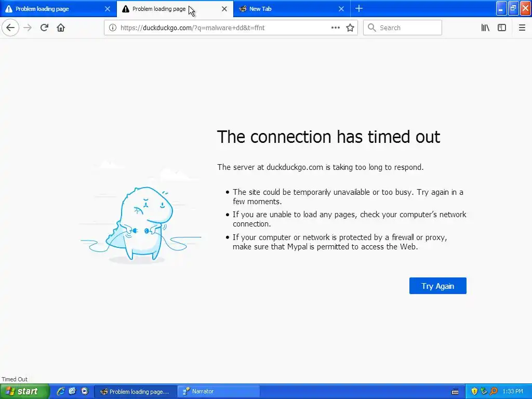Click the Try Again button
Image resolution: width=532 pixels, height=399 pixels.
tap(437, 286)
